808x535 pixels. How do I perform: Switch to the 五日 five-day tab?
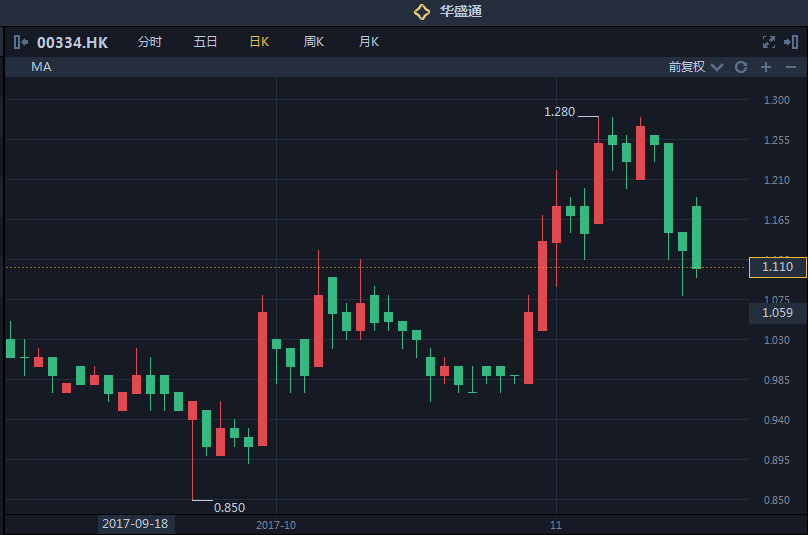pyautogui.click(x=205, y=42)
